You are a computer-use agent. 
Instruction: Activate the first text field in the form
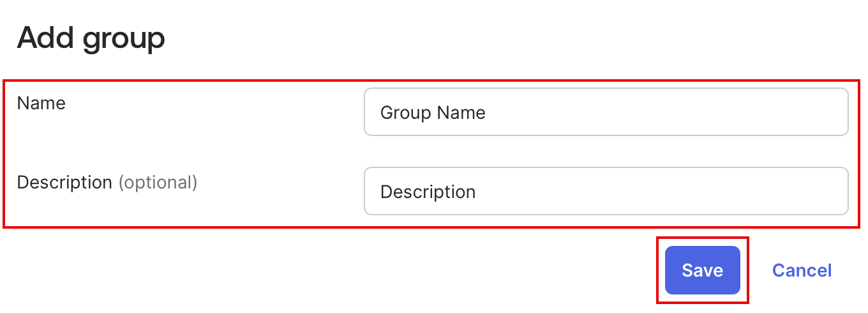[x=606, y=112]
